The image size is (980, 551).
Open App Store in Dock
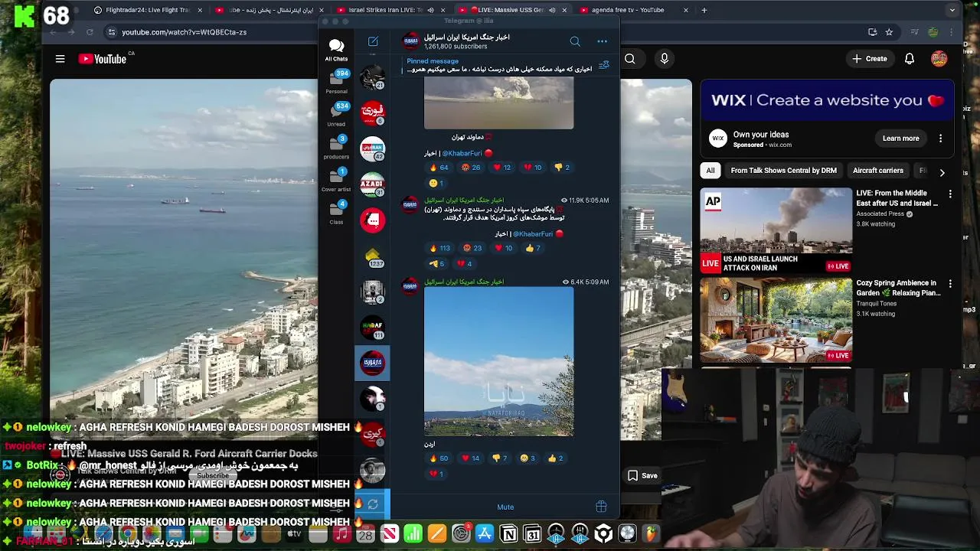(485, 534)
